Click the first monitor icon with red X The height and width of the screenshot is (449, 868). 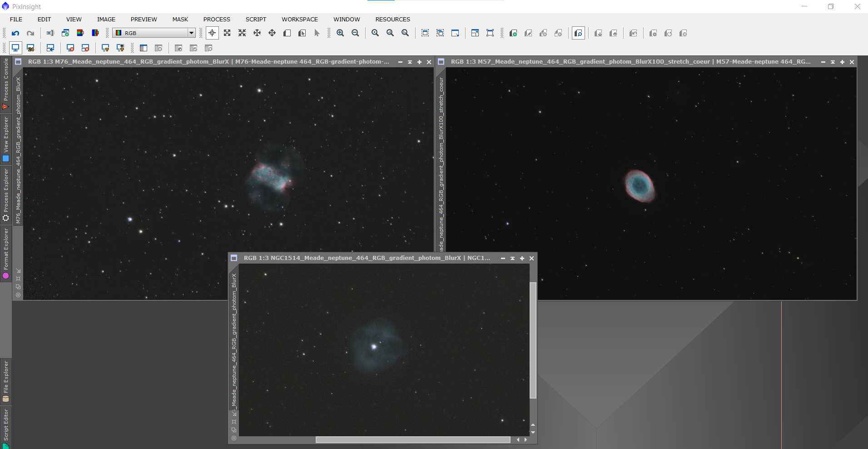coord(70,48)
